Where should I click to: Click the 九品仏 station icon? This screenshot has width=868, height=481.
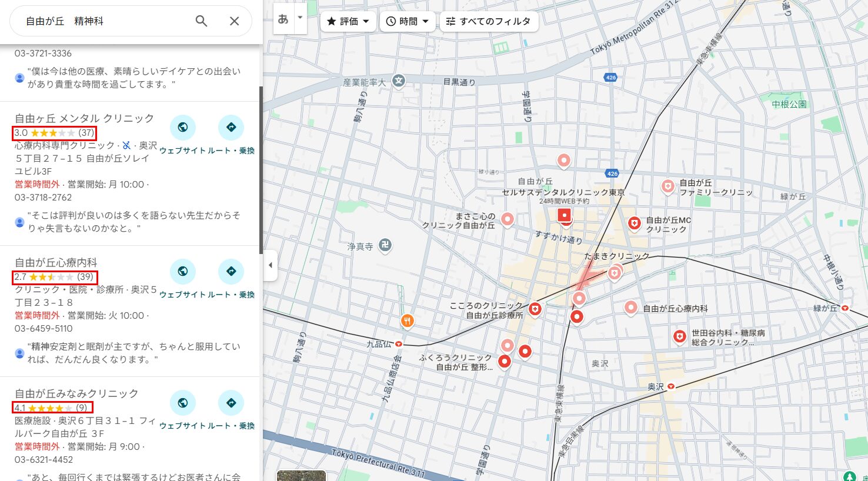[399, 344]
